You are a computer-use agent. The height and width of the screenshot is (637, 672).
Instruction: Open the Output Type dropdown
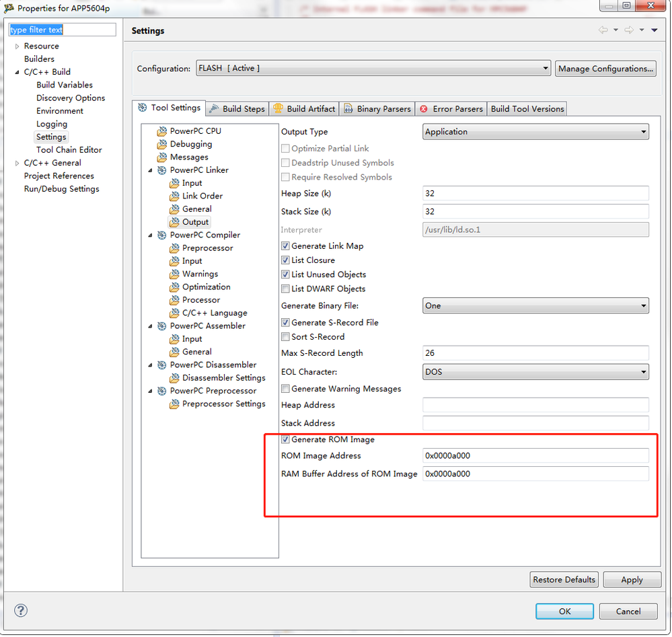[535, 132]
